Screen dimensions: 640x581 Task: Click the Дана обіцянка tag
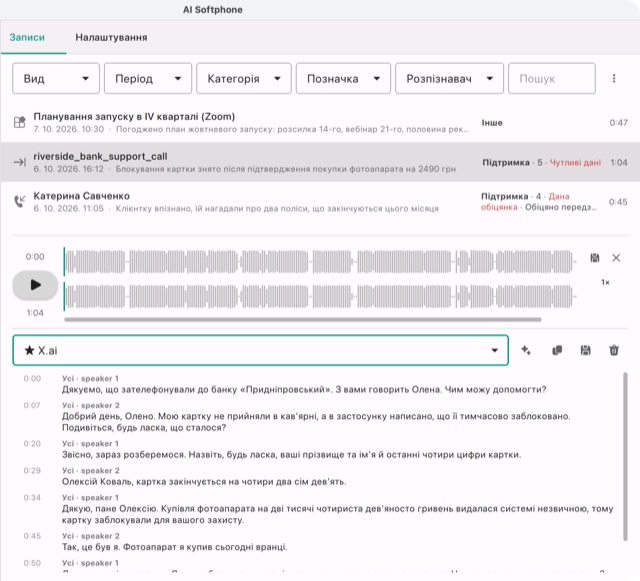click(525, 202)
